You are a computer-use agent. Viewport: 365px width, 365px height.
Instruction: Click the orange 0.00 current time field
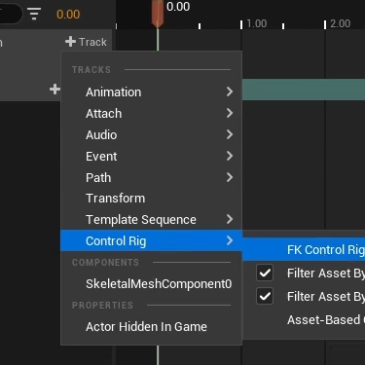pos(68,14)
